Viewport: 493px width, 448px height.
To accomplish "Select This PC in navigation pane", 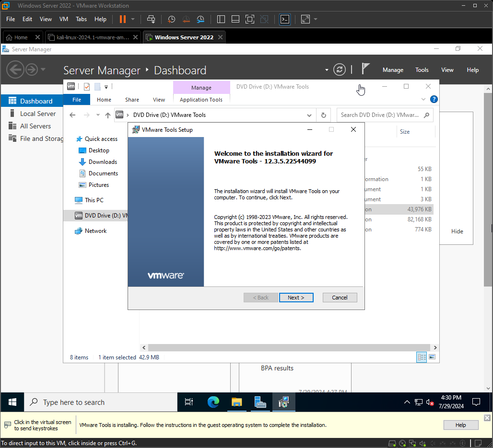I will [x=94, y=200].
